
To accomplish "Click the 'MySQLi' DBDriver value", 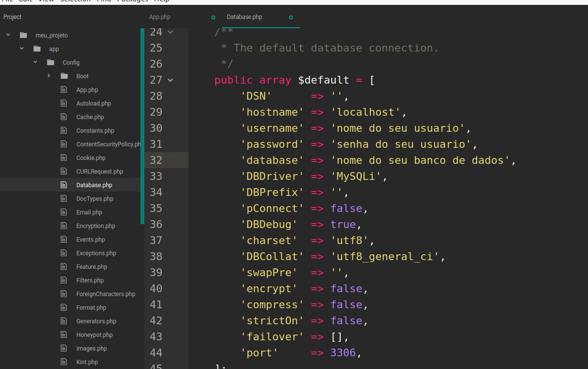I will pyautogui.click(x=356, y=176).
